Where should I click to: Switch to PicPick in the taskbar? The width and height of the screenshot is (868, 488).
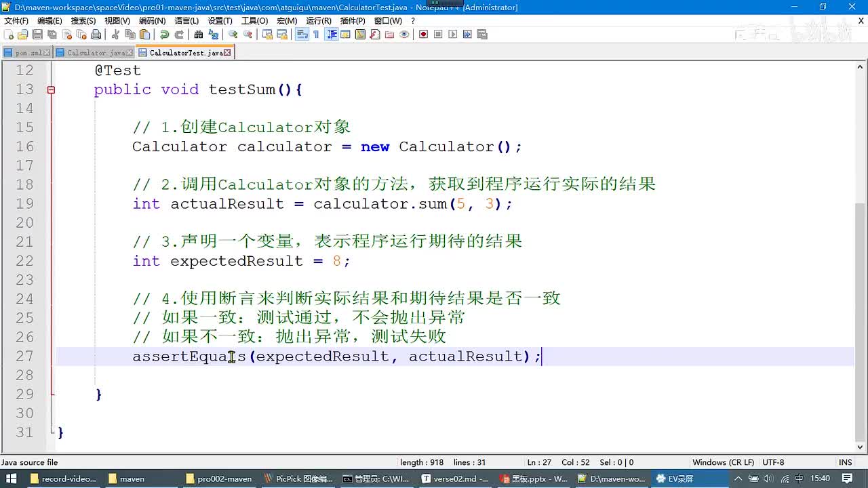[298, 479]
